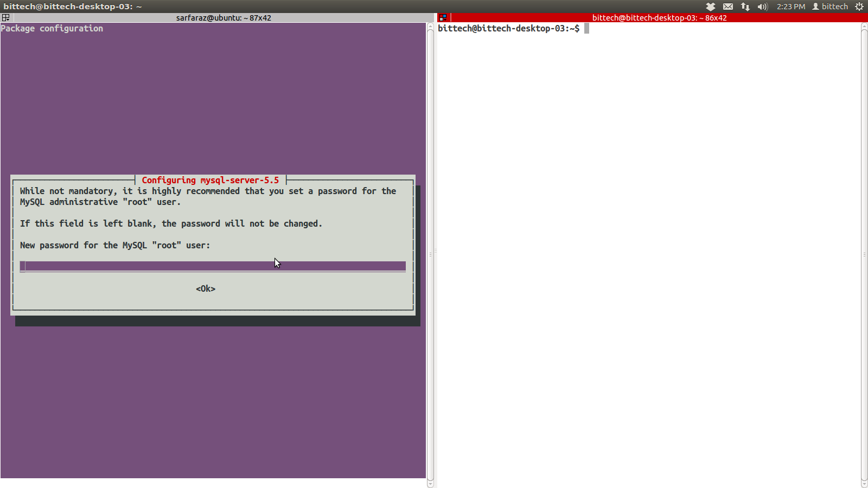Open the Dropbox indicator in top panel
Image resolution: width=868 pixels, height=488 pixels.
pyautogui.click(x=711, y=7)
